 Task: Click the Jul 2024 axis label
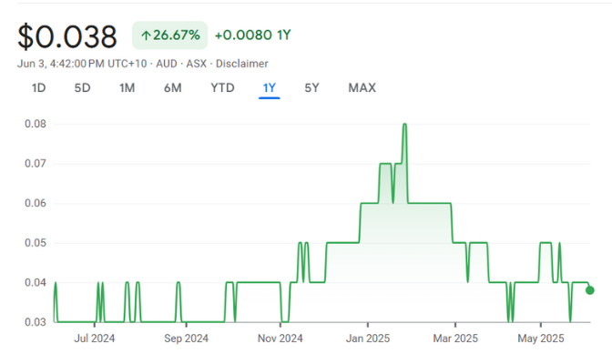tap(95, 339)
